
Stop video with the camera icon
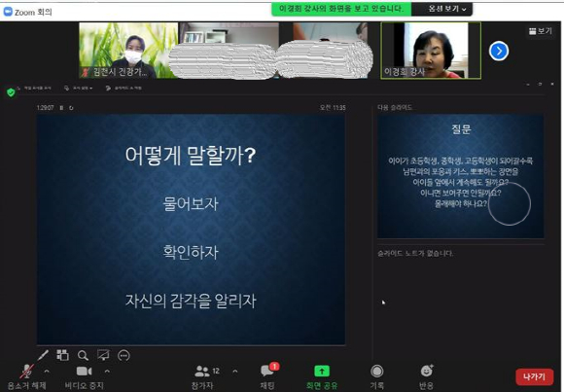pos(85,372)
